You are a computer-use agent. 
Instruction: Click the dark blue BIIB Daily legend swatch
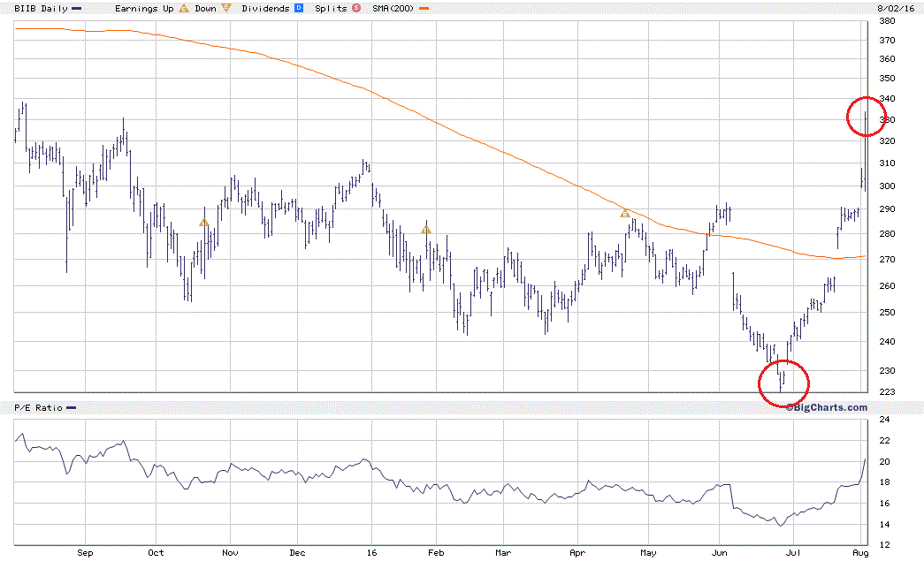pyautogui.click(x=76, y=9)
